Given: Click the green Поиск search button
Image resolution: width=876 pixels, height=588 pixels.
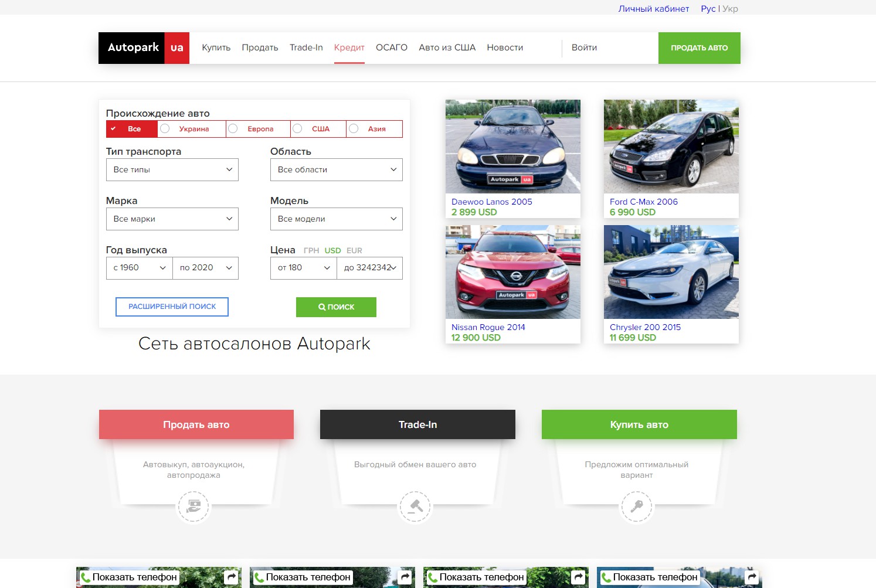Looking at the screenshot, I should 336,307.
